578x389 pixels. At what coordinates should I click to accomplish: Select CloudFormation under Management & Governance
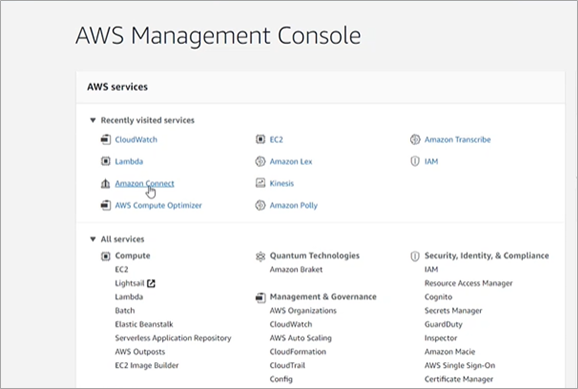298,352
